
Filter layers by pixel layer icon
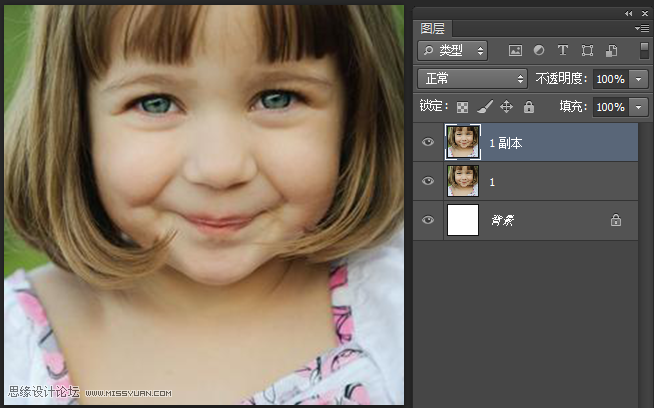point(515,51)
